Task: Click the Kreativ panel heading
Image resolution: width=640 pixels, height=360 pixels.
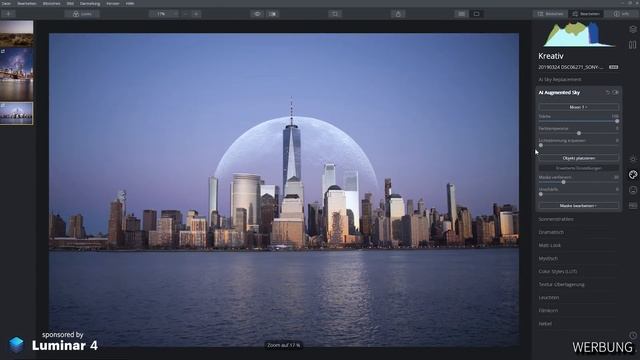Action: (551, 56)
